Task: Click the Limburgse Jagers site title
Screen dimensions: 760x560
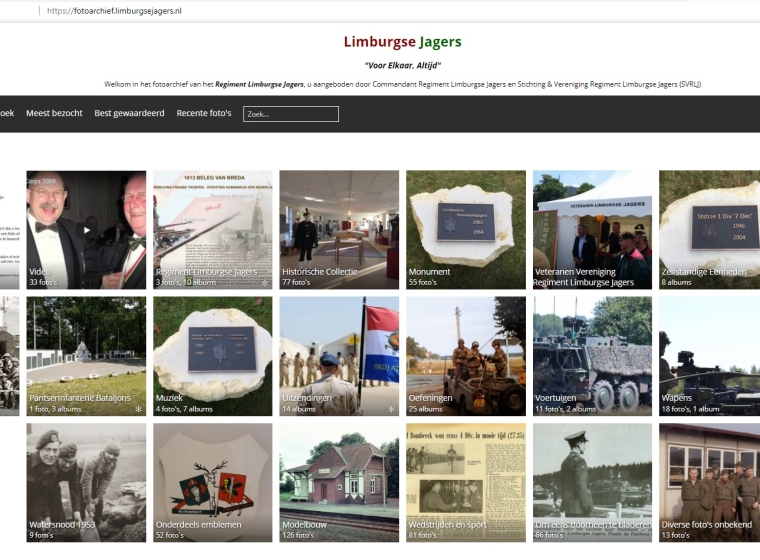Action: pyautogui.click(x=402, y=42)
